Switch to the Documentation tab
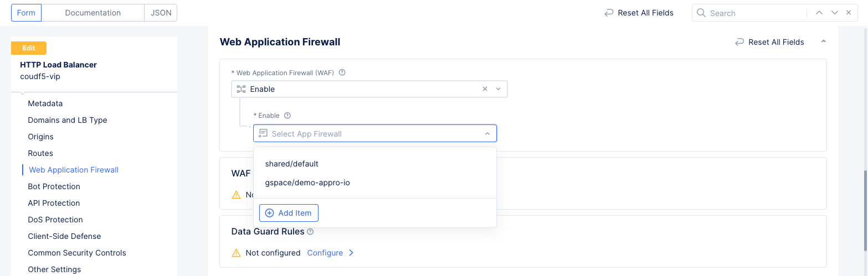This screenshot has width=868, height=276. click(x=93, y=13)
